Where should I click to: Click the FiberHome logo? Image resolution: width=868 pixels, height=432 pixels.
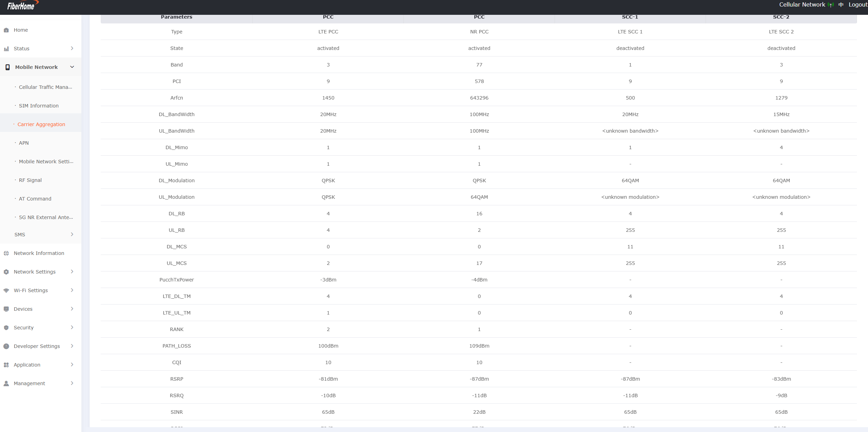pyautogui.click(x=21, y=6)
